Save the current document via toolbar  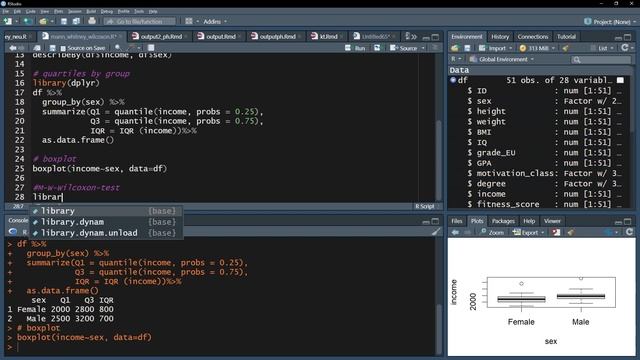(x=64, y=21)
